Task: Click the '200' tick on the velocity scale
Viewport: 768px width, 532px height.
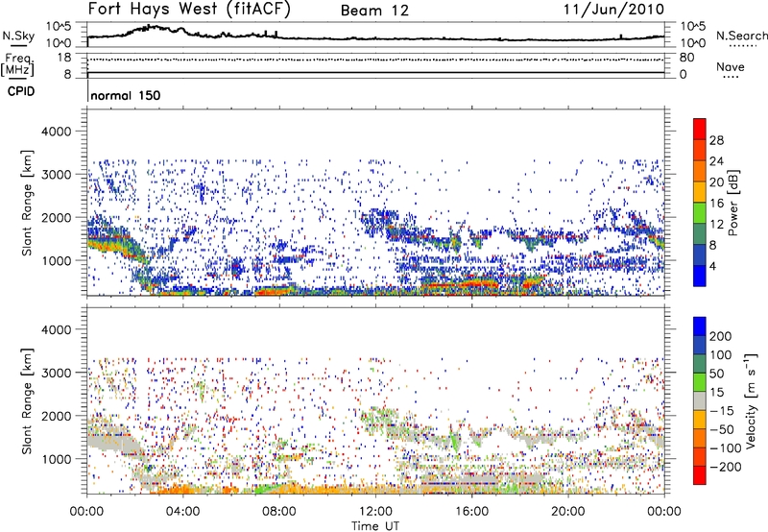Action: [721, 336]
